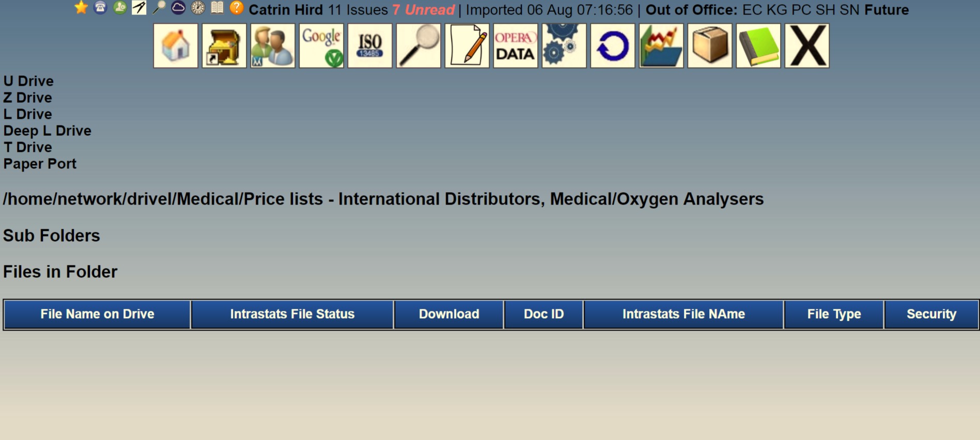Click the Google icon in toolbar

321,46
